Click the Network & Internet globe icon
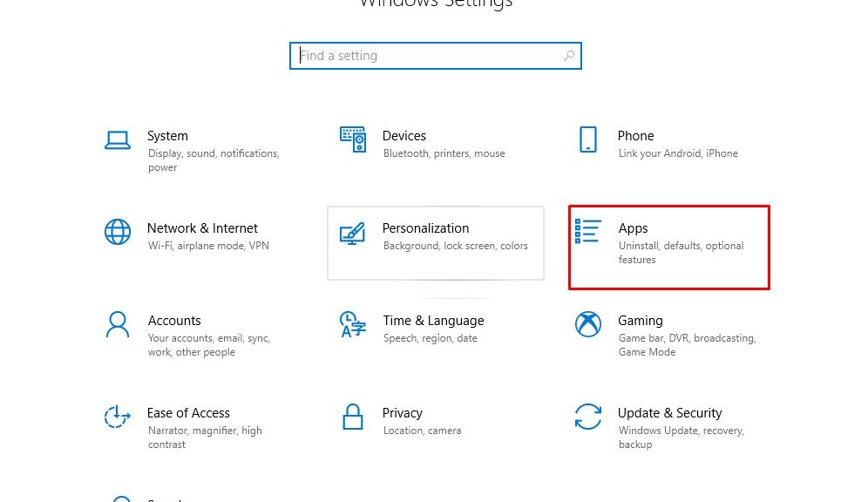The height and width of the screenshot is (502, 868). pos(118,232)
